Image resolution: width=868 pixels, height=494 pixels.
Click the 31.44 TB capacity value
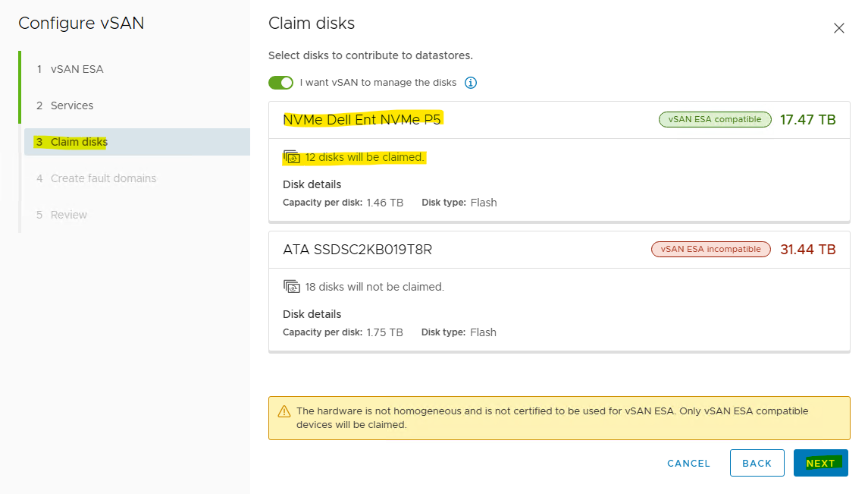tap(807, 249)
